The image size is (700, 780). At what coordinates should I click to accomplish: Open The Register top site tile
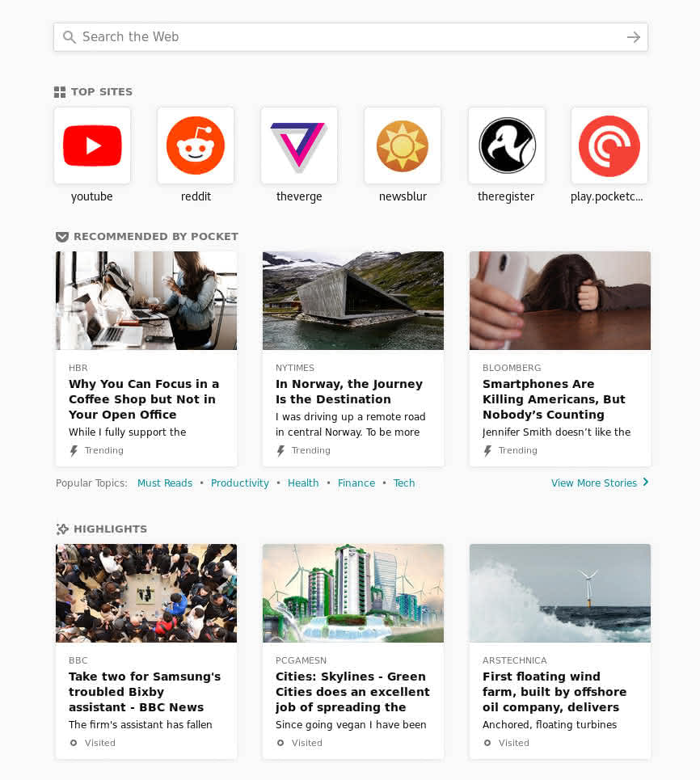pos(507,145)
